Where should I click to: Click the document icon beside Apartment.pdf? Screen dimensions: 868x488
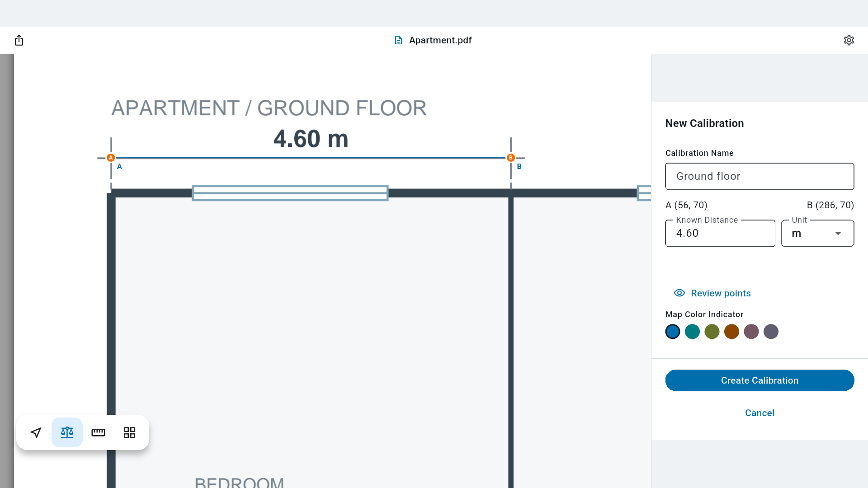pyautogui.click(x=398, y=40)
